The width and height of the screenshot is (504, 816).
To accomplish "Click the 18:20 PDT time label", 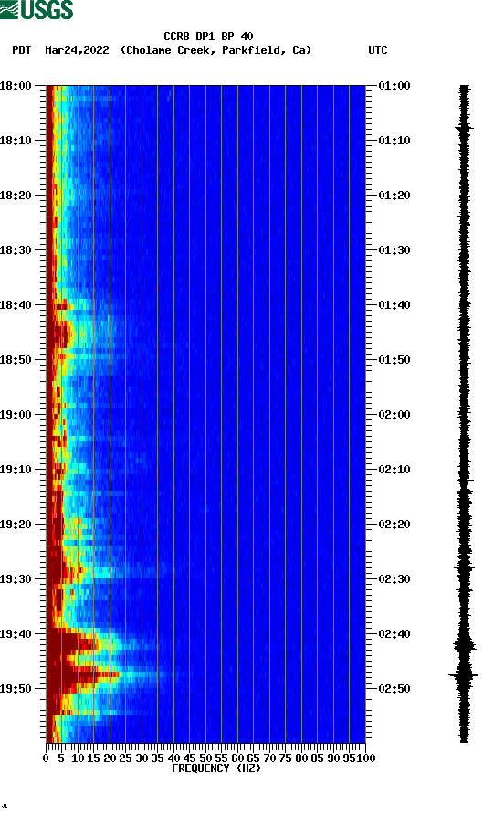I will 16,196.
